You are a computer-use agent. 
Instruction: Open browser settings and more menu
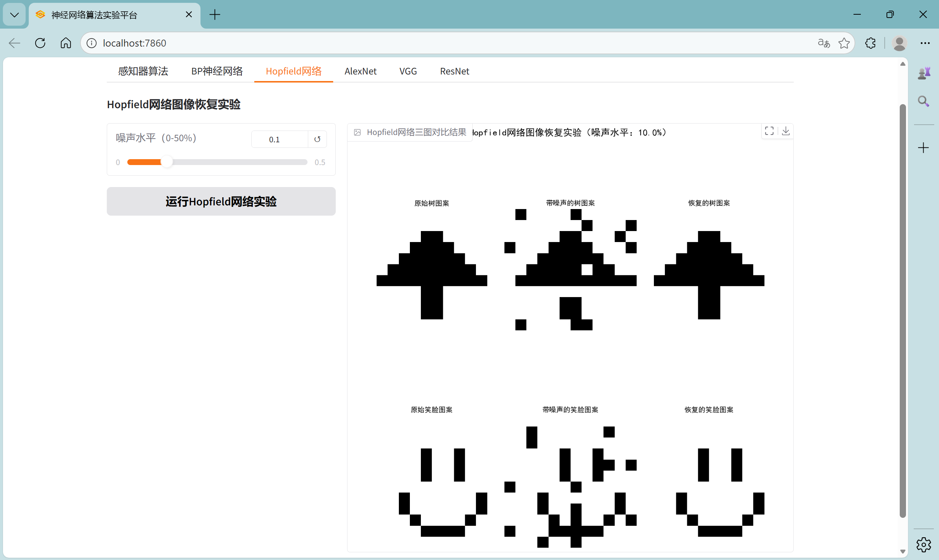pos(925,43)
